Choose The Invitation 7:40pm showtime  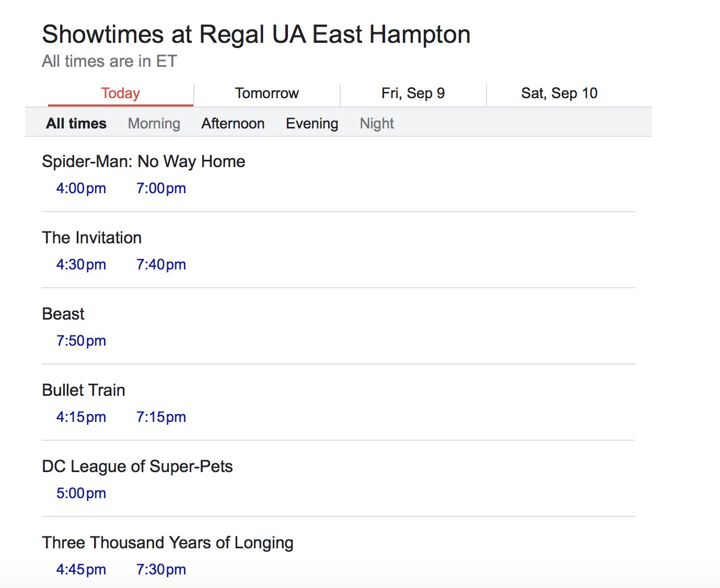(x=161, y=265)
